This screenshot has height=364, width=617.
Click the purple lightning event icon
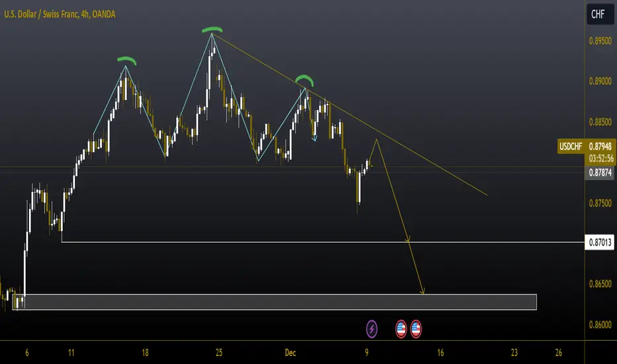pyautogui.click(x=372, y=329)
